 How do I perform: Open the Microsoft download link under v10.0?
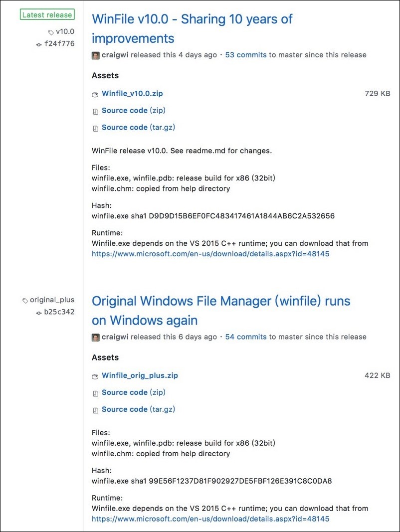click(x=210, y=254)
